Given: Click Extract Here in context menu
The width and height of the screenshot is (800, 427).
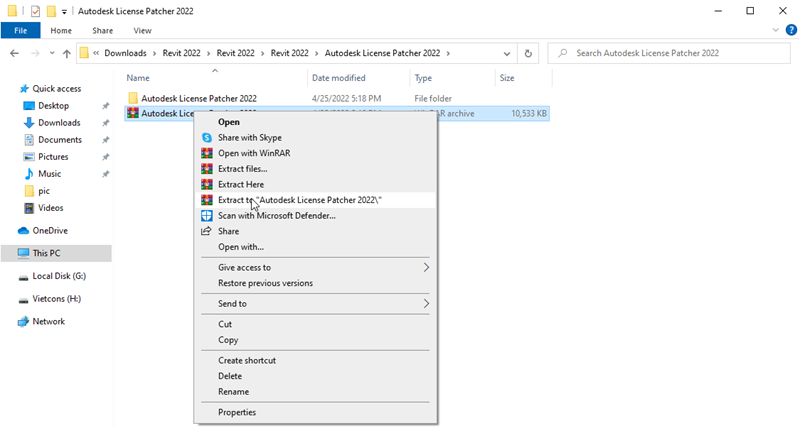Looking at the screenshot, I should click(x=241, y=184).
